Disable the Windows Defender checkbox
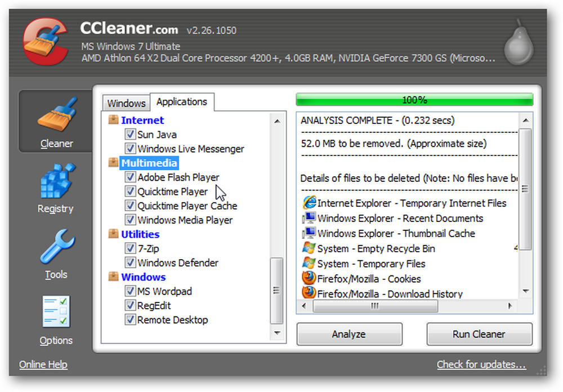This screenshot has height=392, width=563. (x=130, y=262)
